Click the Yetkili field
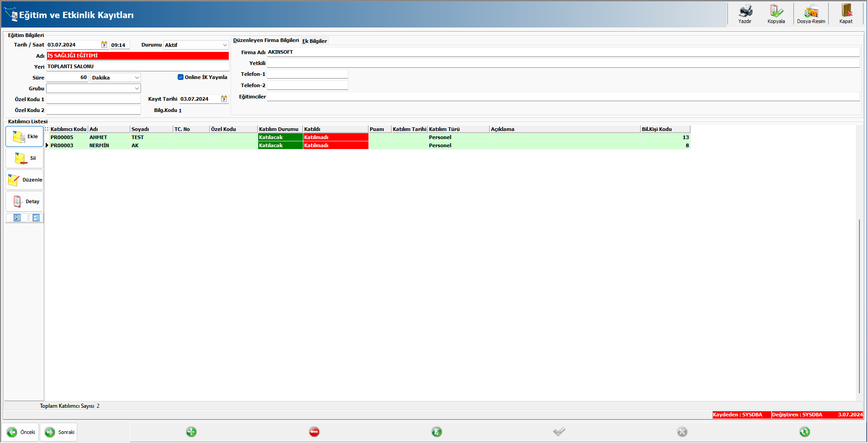868x443 pixels. tap(563, 63)
